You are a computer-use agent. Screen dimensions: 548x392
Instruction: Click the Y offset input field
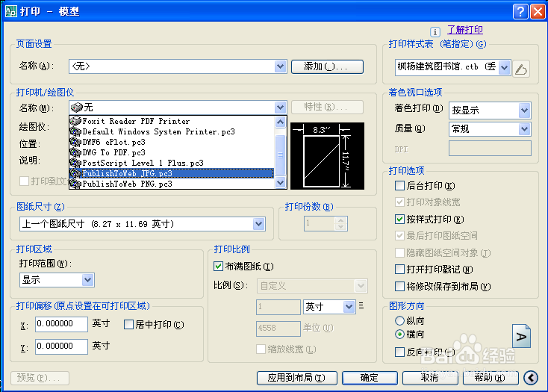tap(61, 346)
